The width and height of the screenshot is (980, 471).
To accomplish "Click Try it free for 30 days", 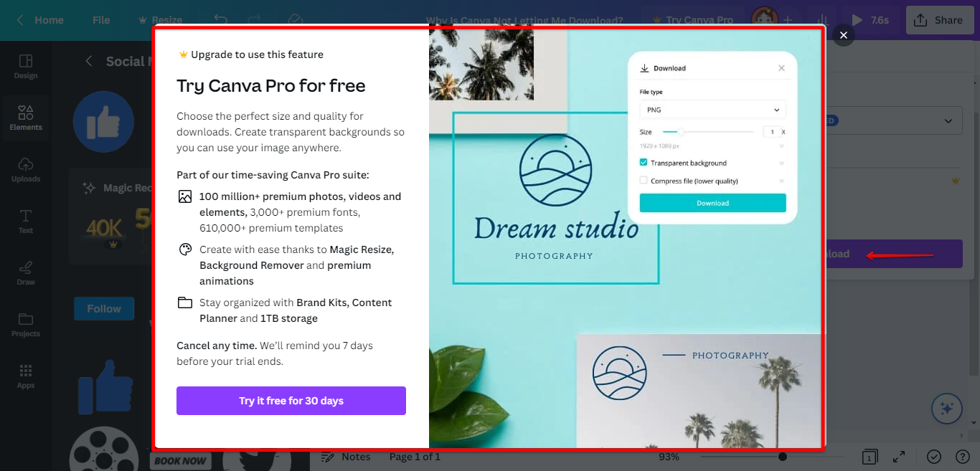I will (291, 401).
